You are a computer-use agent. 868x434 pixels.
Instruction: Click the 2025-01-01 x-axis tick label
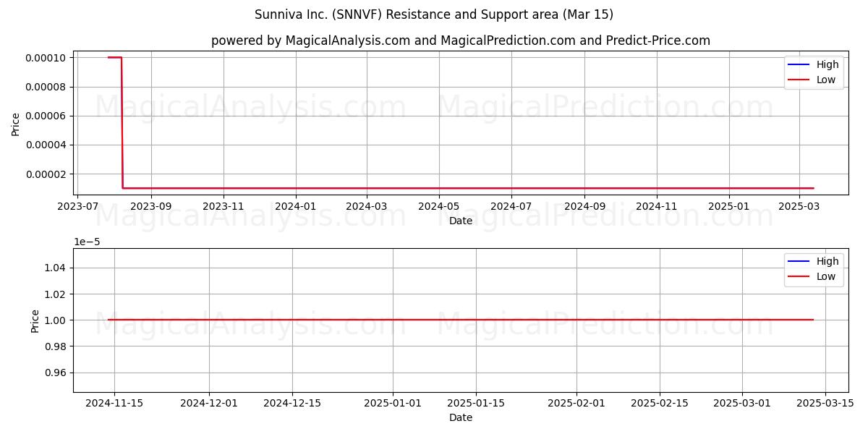[x=393, y=403]
